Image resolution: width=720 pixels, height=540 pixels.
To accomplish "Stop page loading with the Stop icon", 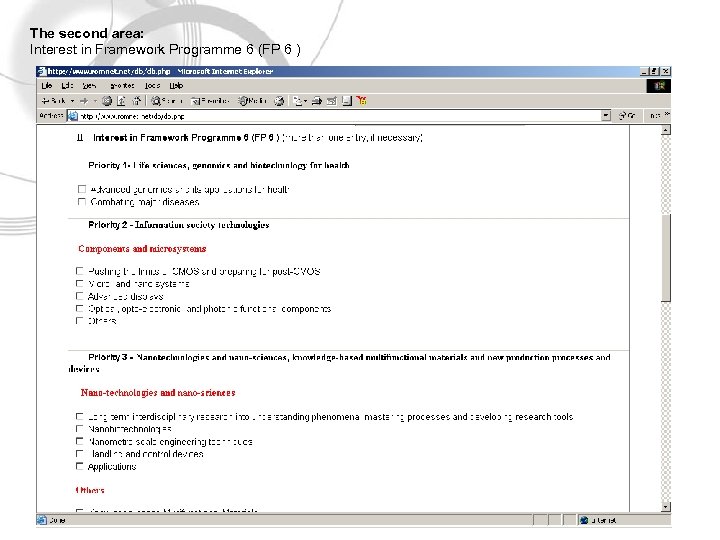I will click(x=107, y=101).
